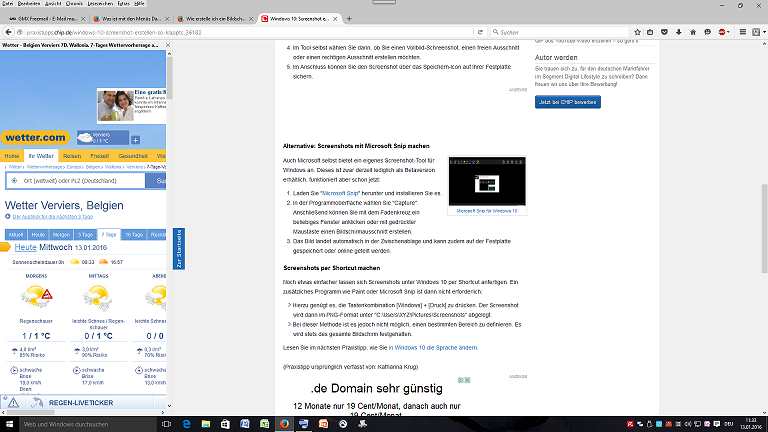Open 'Microsoft Snip für Windows 10' caption link

tap(487, 211)
